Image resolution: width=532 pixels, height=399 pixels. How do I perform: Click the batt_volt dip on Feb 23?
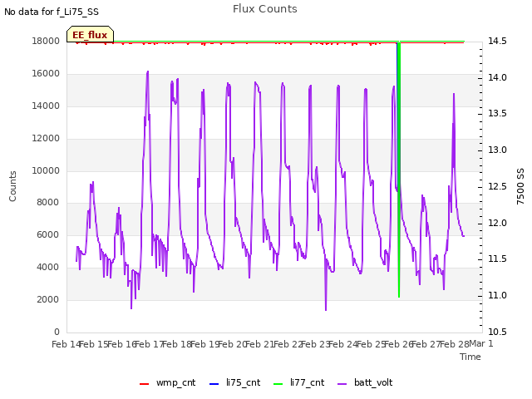click(x=326, y=308)
